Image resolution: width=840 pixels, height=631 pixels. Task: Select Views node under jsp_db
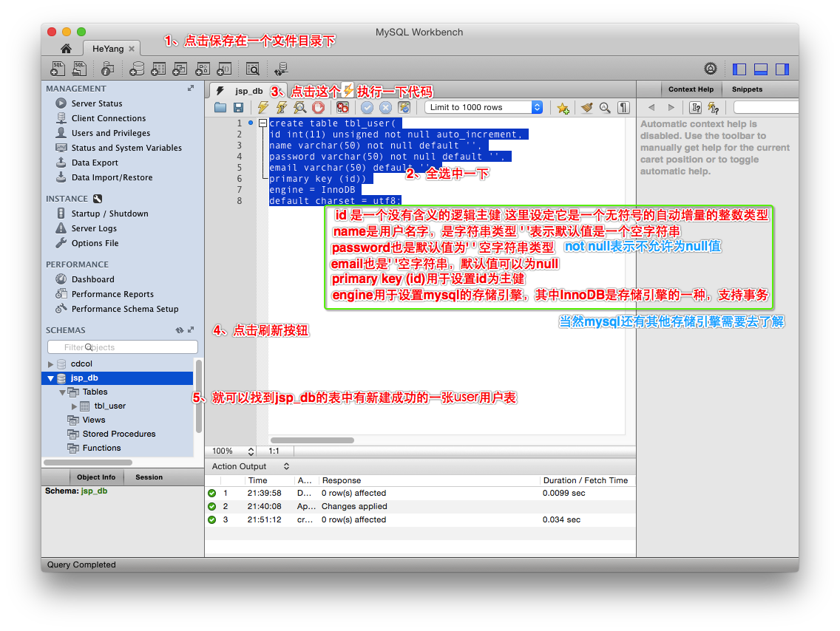93,420
